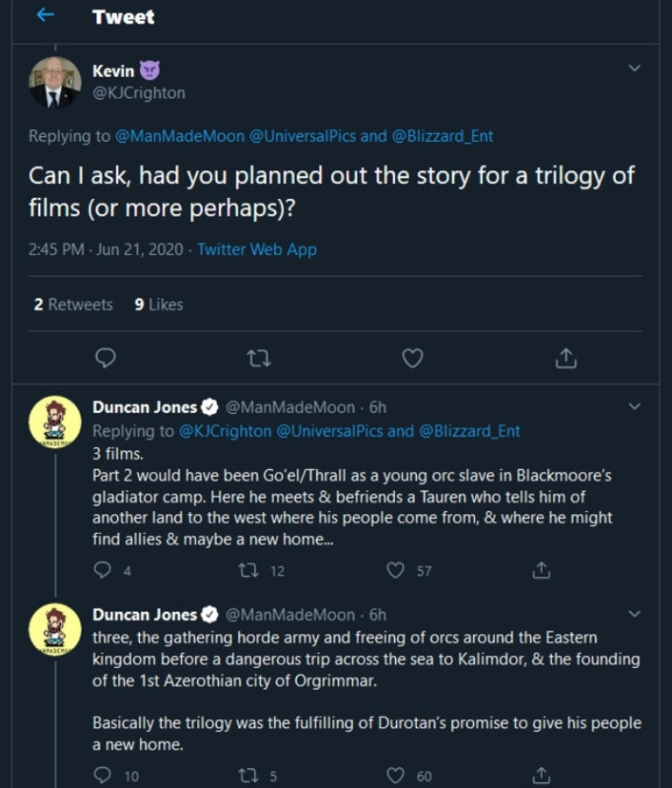This screenshot has height=788, width=672.
Task: Open chevron menu on first Duncan Jones reply
Action: tap(635, 406)
